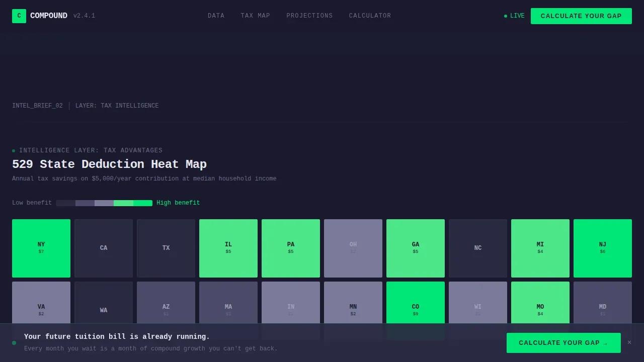Select the MA heat map tile

(228, 303)
